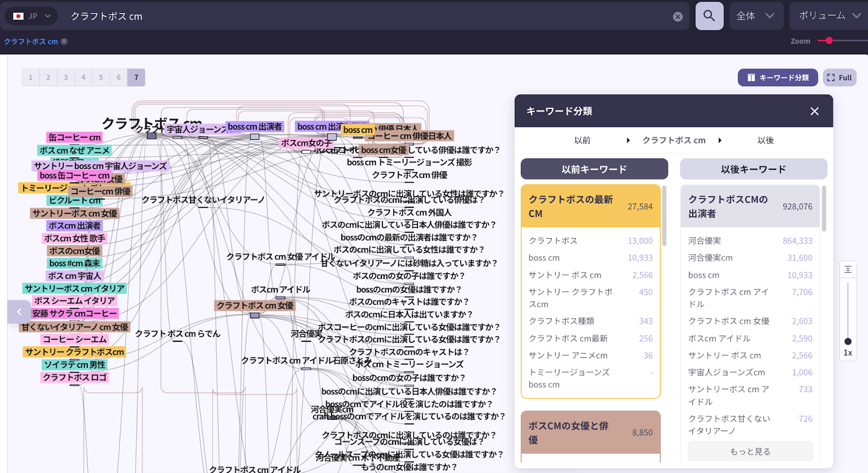Click the ソイラテ cm 男性 node
The height and width of the screenshot is (473, 868).
(75, 365)
